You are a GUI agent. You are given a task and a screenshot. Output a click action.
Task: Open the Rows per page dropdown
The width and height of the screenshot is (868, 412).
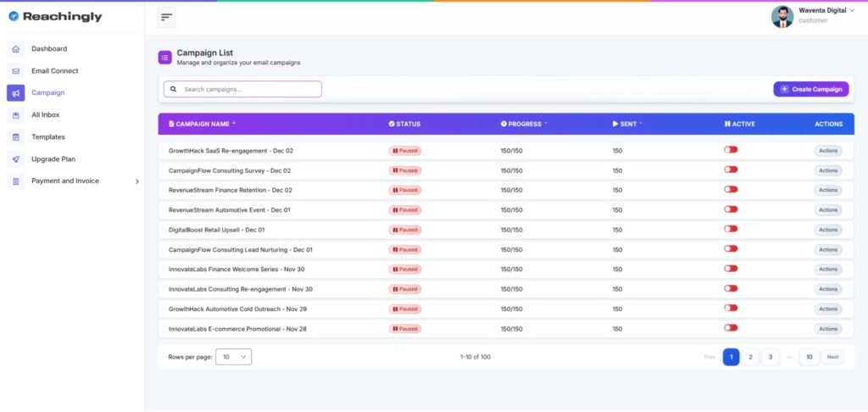(233, 357)
